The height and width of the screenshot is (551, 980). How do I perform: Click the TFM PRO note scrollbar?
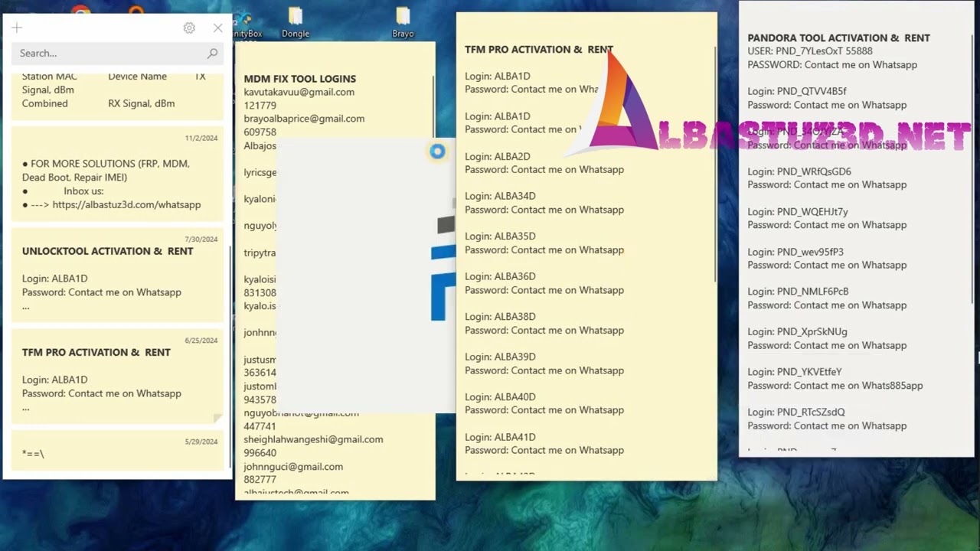[715, 165]
